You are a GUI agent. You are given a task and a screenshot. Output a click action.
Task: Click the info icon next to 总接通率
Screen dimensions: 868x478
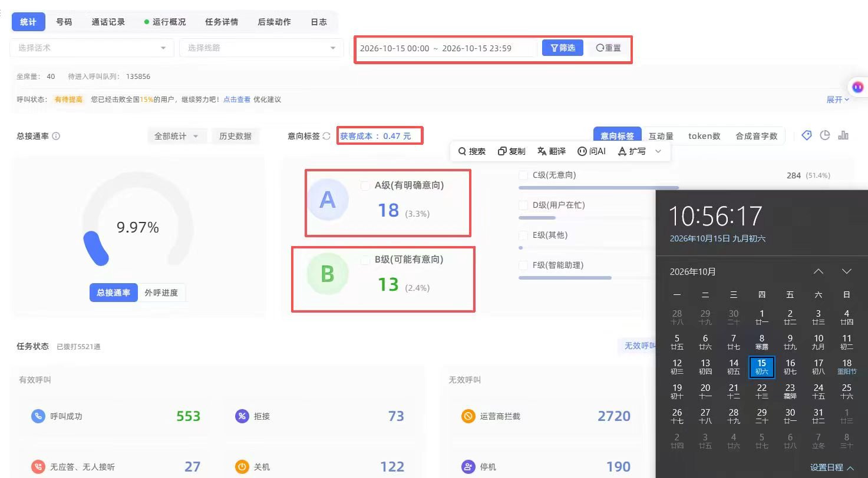point(56,136)
